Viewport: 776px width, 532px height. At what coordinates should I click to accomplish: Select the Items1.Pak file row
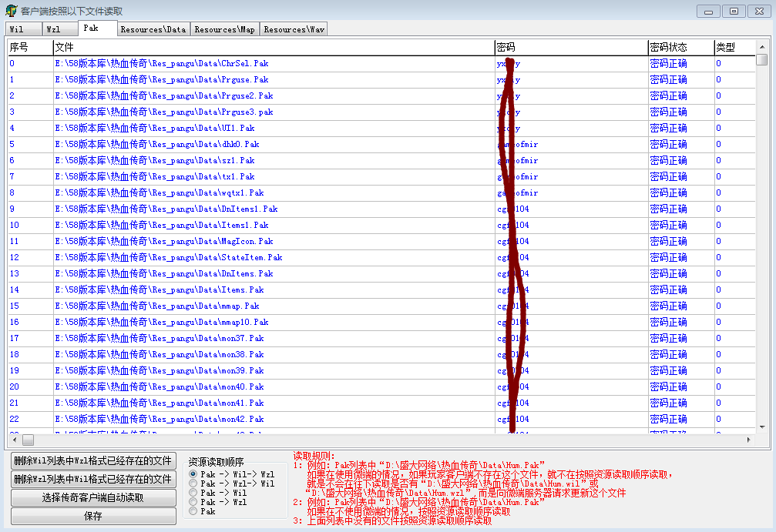click(x=381, y=225)
